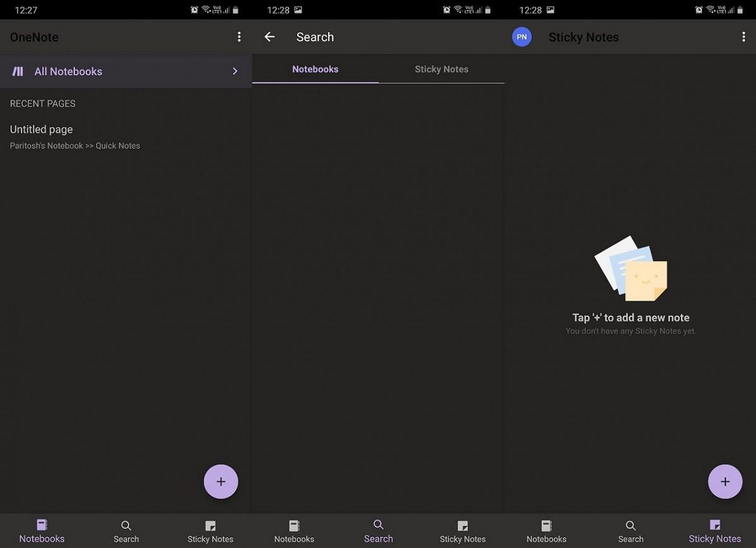Tap the Notebooks label under its icon

coord(42,539)
